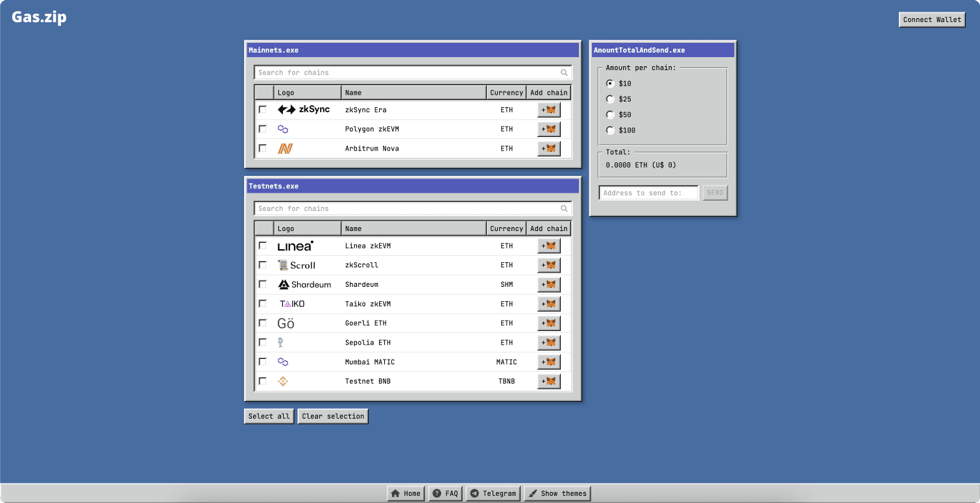
Task: Click the Shardeum logo
Action: (304, 284)
